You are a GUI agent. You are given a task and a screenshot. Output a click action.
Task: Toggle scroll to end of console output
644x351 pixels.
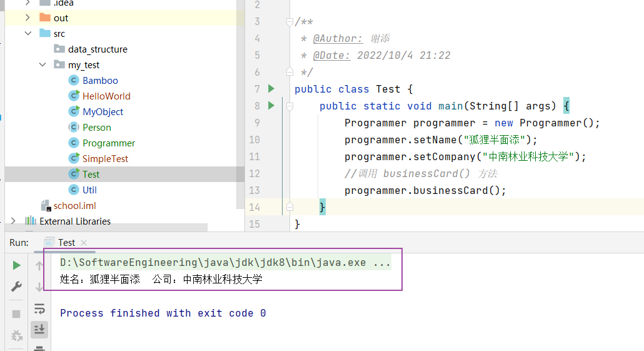click(x=39, y=329)
